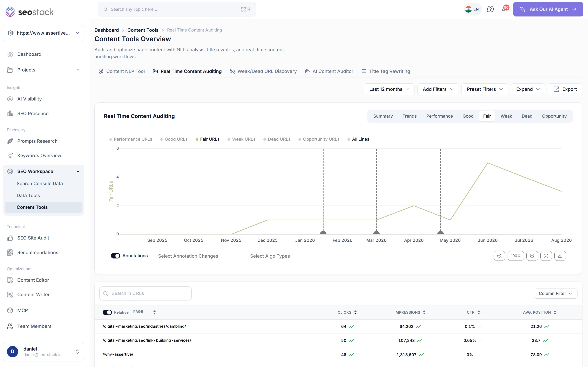This screenshot has height=367, width=588.
Task: Click the Prompts Research icon
Action: tap(10, 141)
